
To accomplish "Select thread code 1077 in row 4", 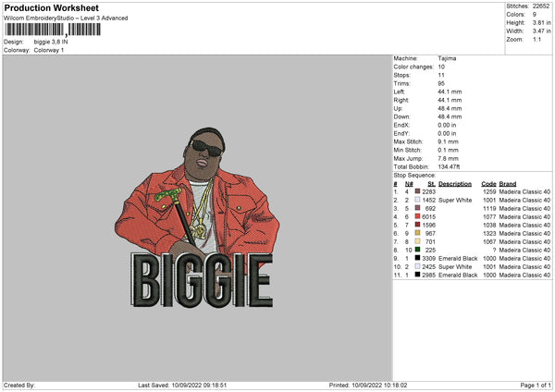I will 489,216.
